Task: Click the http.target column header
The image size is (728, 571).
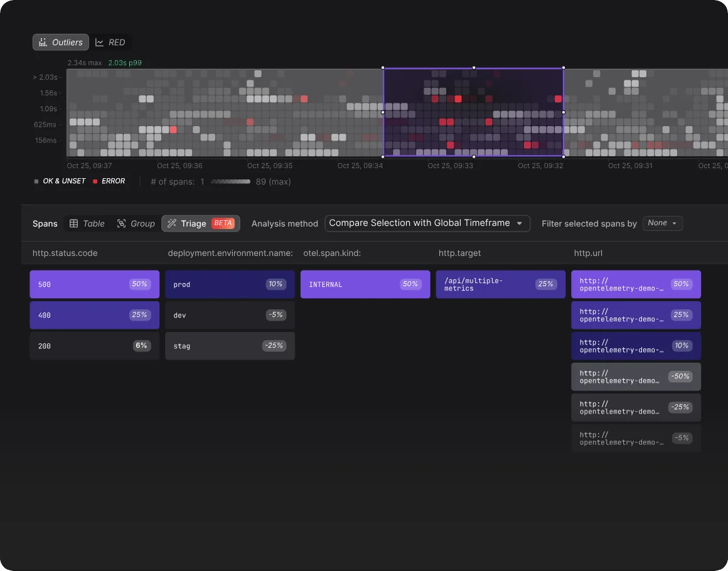Action: 459,253
